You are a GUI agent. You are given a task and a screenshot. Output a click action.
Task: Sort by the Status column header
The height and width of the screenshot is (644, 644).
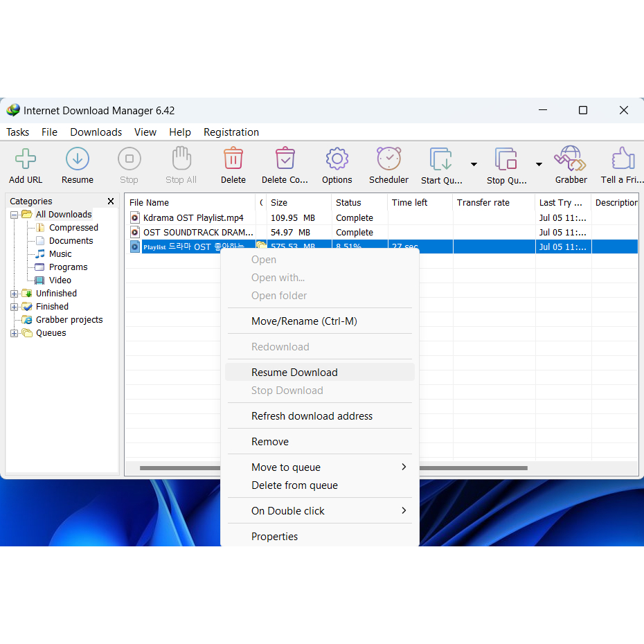pos(359,202)
